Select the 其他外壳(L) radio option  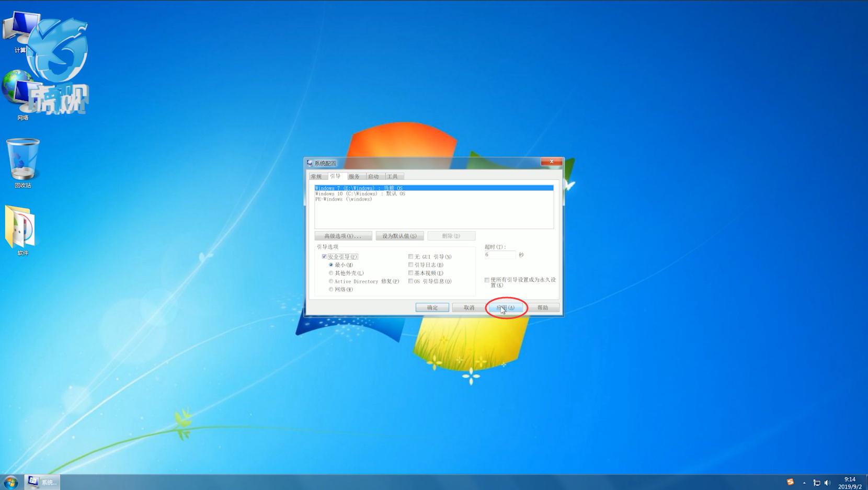point(331,273)
